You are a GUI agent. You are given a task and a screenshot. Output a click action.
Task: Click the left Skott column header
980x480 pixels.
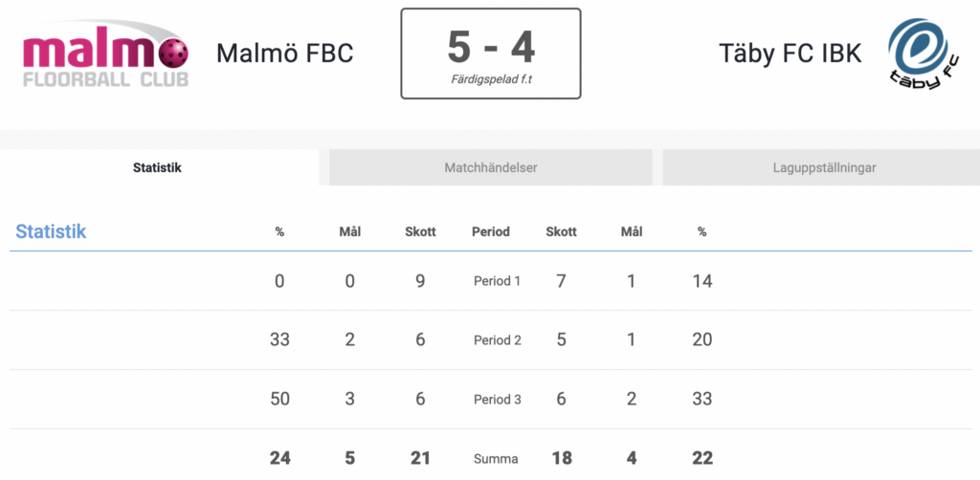420,231
